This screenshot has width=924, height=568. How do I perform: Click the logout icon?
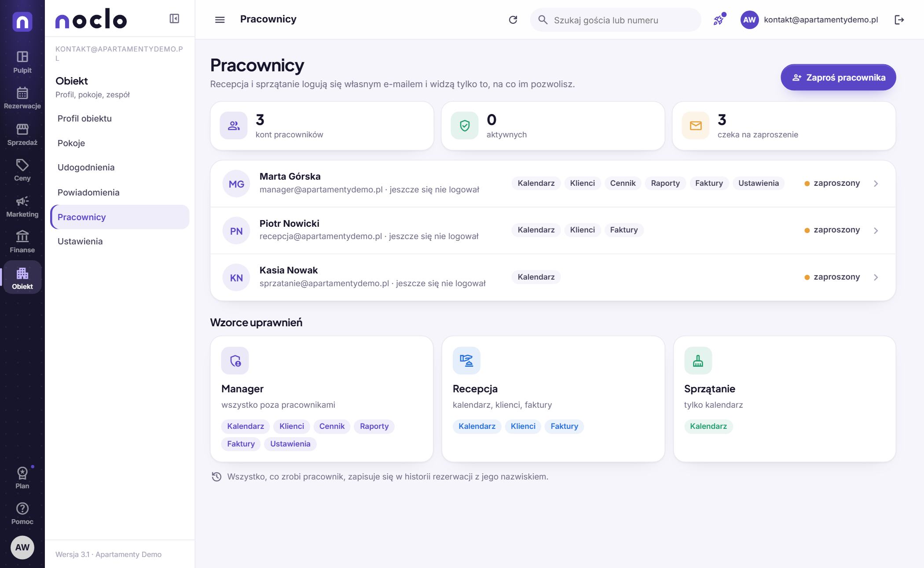[x=899, y=20]
